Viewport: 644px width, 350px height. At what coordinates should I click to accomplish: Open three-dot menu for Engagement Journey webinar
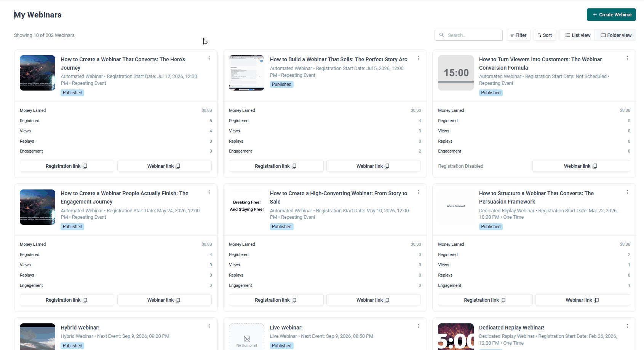209,192
